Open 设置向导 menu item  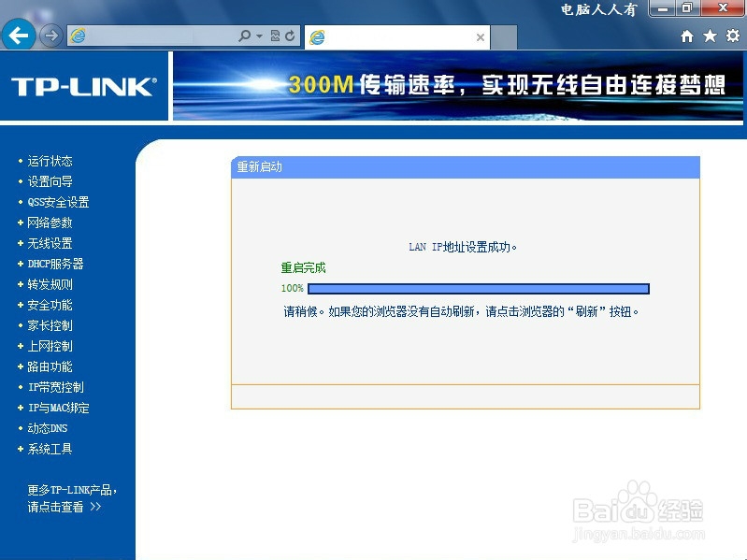[50, 181]
